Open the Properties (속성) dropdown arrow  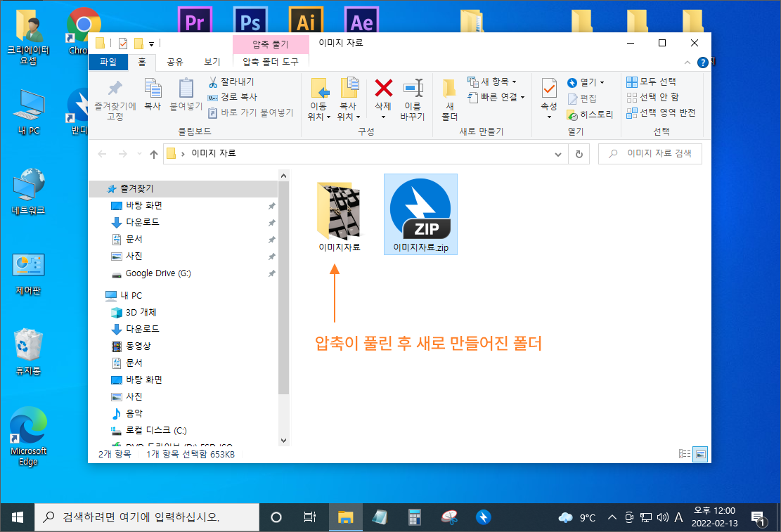pos(550,117)
